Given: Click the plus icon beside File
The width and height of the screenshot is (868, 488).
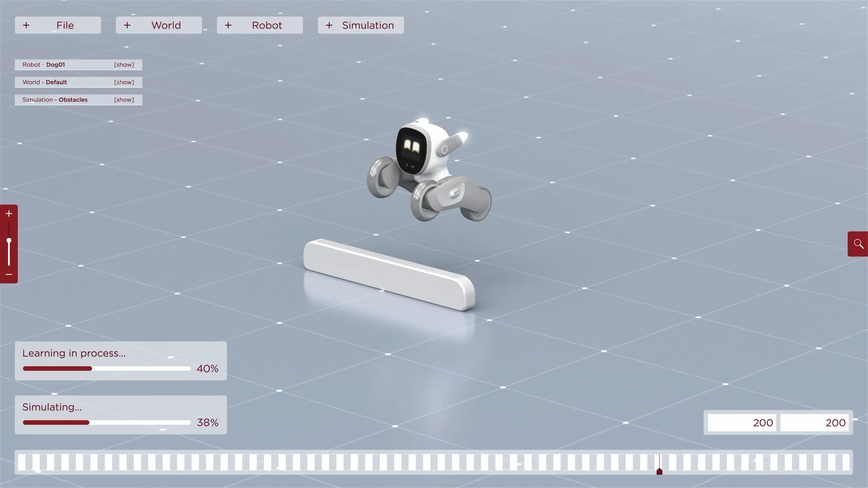Looking at the screenshot, I should (x=26, y=25).
